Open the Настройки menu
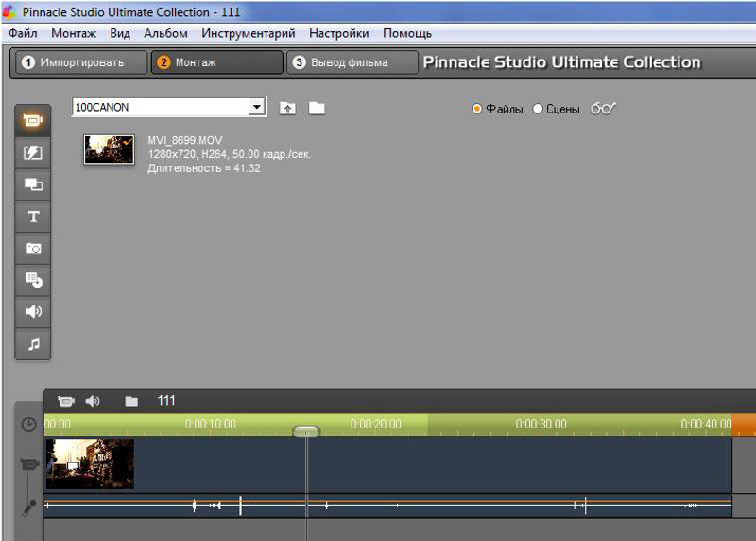The height and width of the screenshot is (541, 756). point(339,33)
